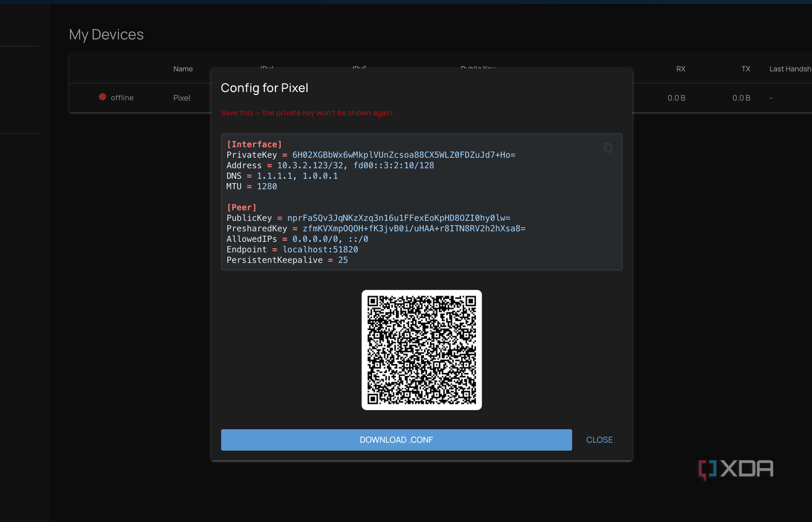Click the My Devices heading
The height and width of the screenshot is (522, 812).
point(106,35)
